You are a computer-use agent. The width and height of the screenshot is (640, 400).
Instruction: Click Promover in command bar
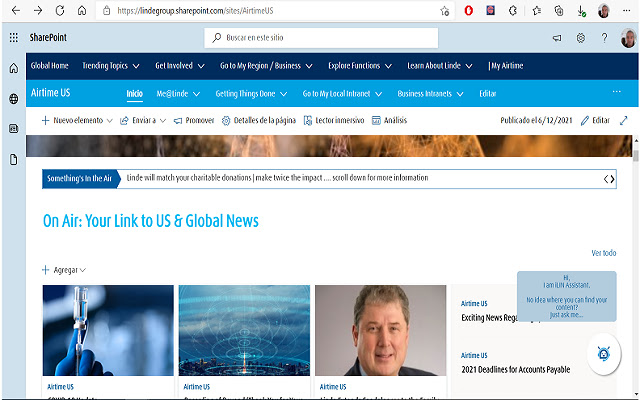pyautogui.click(x=194, y=120)
